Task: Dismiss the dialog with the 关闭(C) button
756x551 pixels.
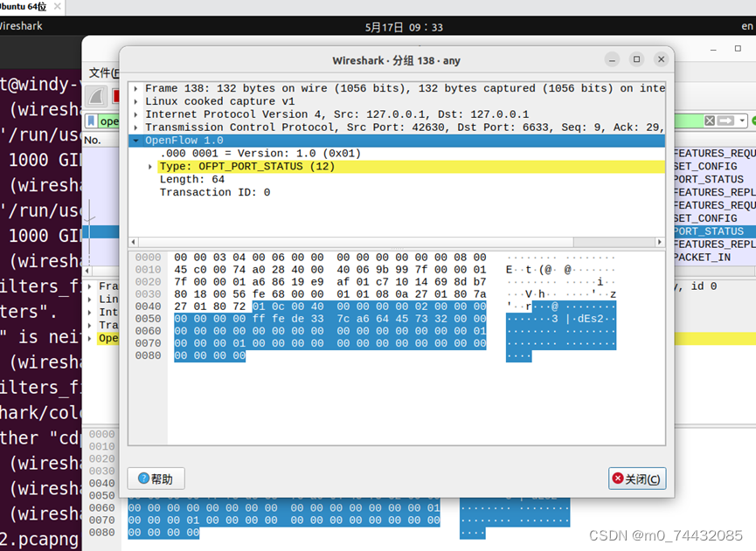Action: (x=637, y=478)
